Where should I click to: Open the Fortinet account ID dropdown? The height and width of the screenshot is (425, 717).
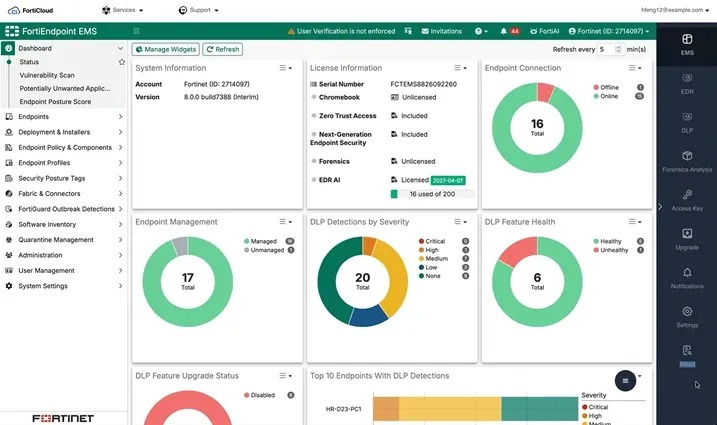click(x=609, y=31)
